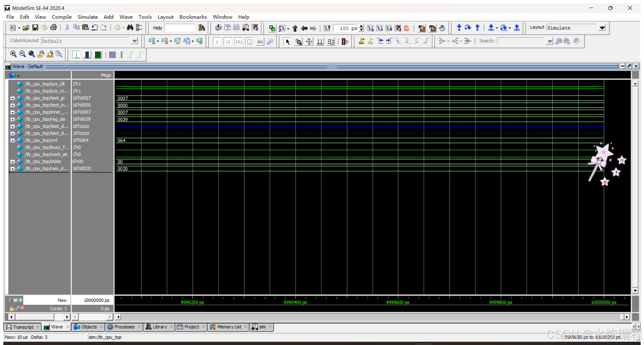Enable Select Mode arrow pointer

(288, 41)
